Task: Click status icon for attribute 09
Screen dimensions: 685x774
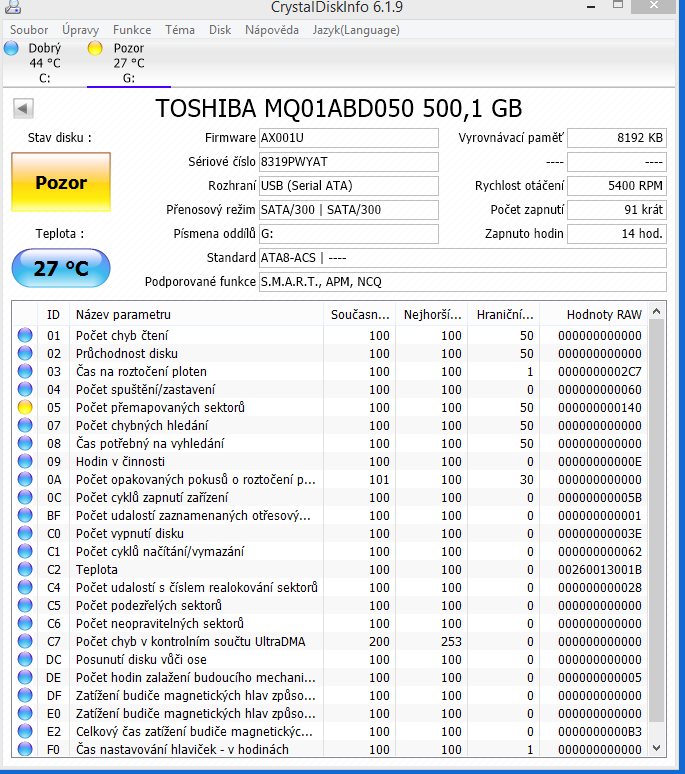Action: 25,462
